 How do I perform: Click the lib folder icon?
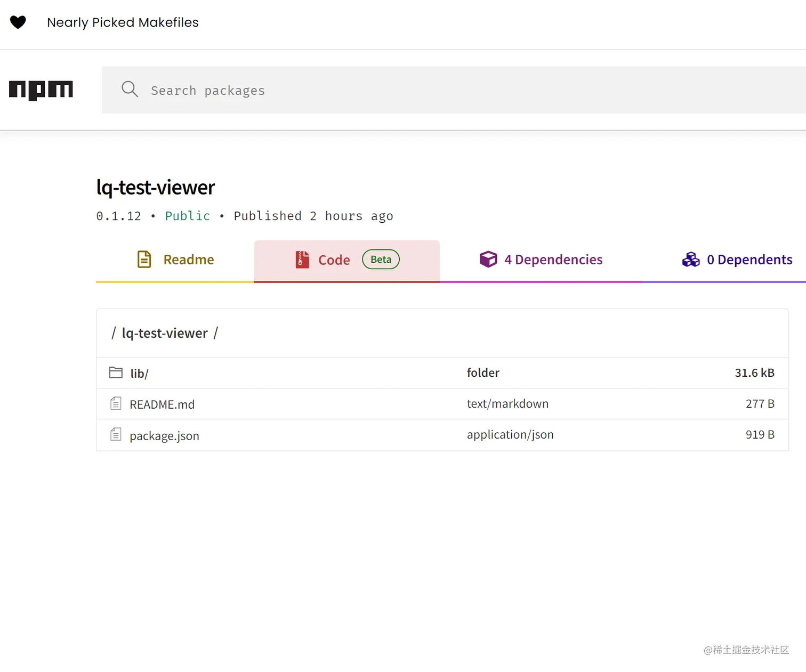coord(116,373)
